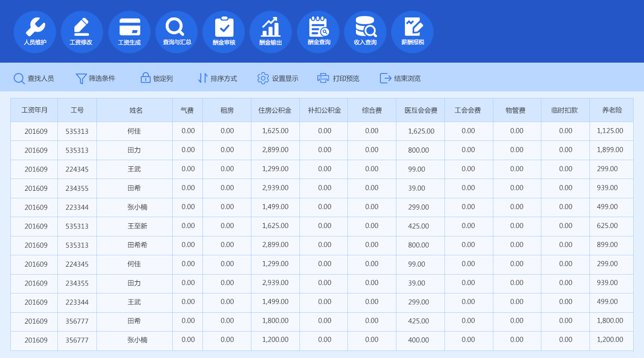This screenshot has height=358, width=644.
Task: Open 设置显示 display settings
Action: [x=278, y=78]
